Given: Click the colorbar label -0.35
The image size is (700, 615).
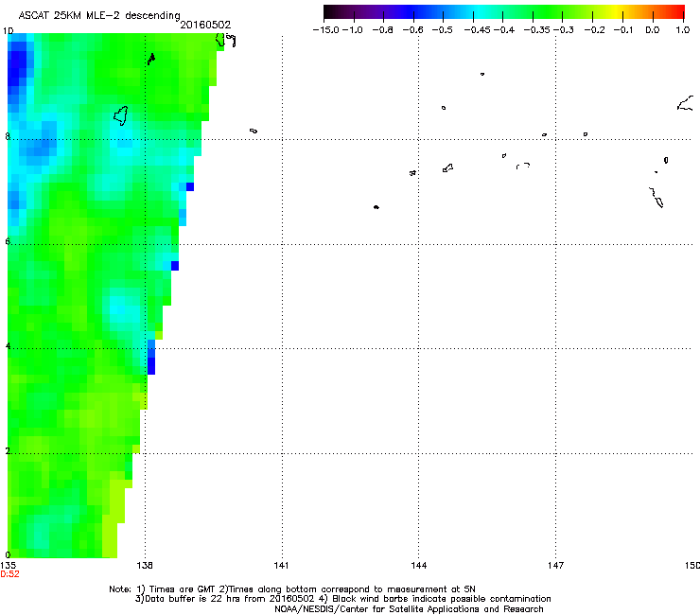Looking at the screenshot, I should pos(536,30).
